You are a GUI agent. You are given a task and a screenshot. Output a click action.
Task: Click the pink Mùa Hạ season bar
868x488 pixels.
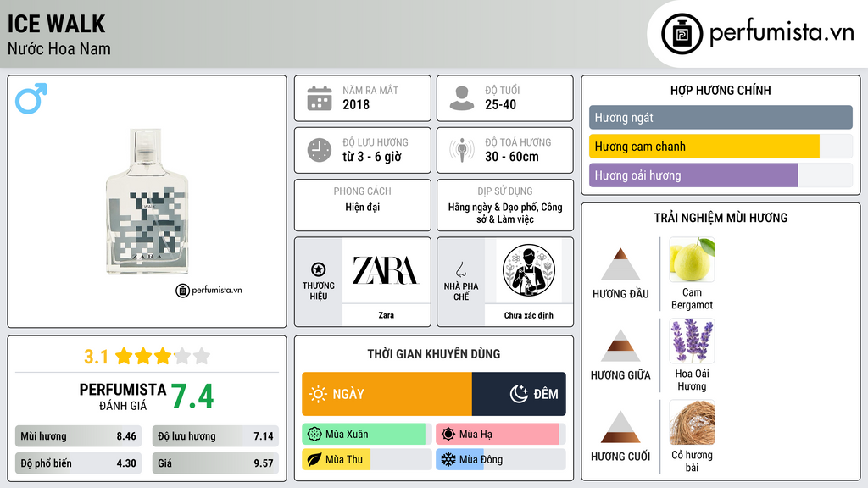[x=498, y=435]
